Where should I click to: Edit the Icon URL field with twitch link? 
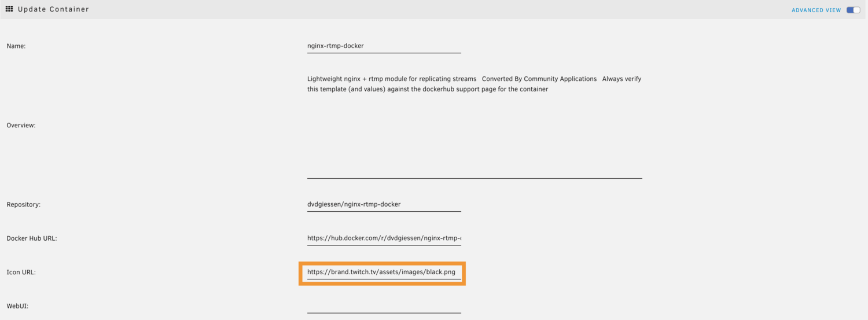384,273
